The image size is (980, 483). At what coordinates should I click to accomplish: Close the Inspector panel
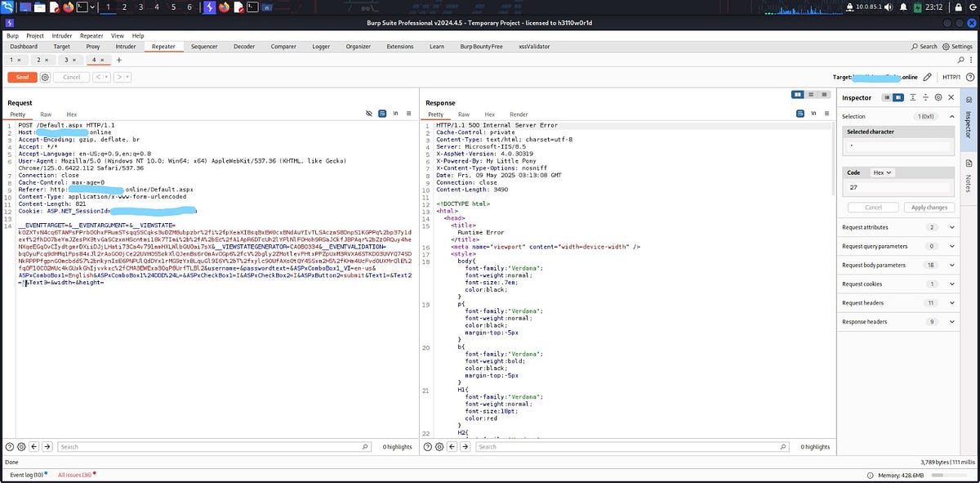951,97
